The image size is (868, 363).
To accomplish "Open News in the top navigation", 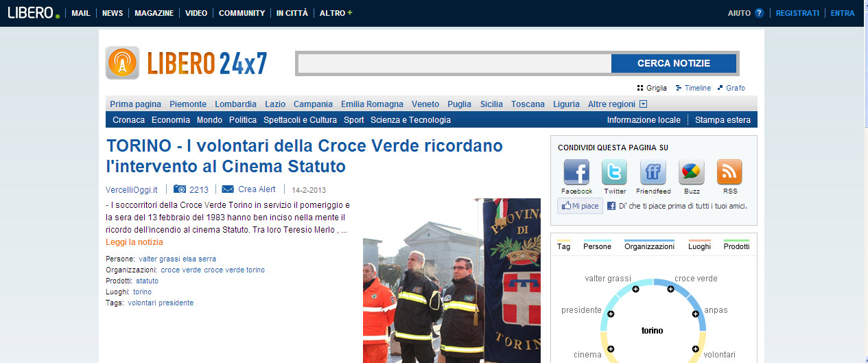I will (113, 13).
